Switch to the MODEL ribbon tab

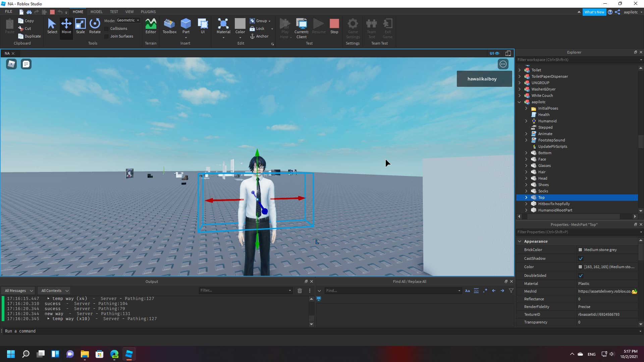coord(96,11)
